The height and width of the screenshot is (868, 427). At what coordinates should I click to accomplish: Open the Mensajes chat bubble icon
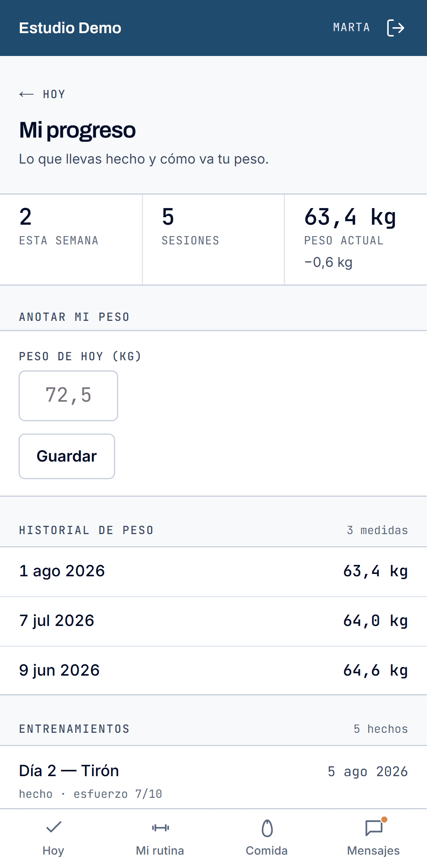point(374,828)
